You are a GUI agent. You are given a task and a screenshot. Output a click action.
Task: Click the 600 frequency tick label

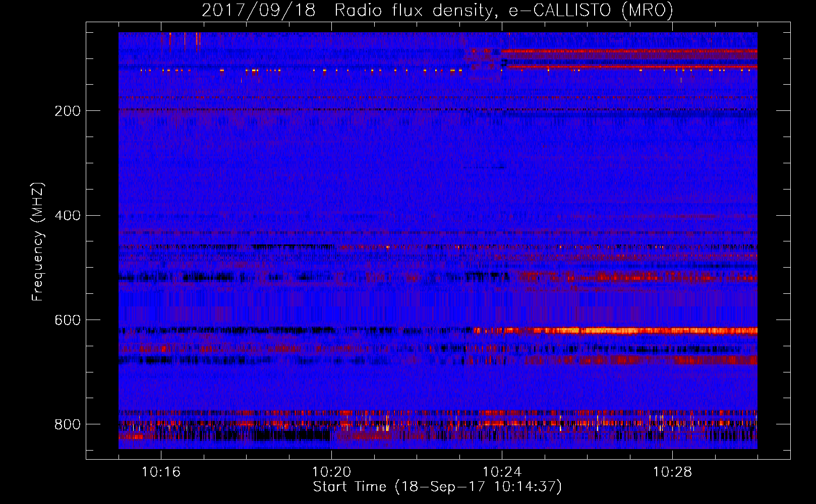tap(67, 320)
